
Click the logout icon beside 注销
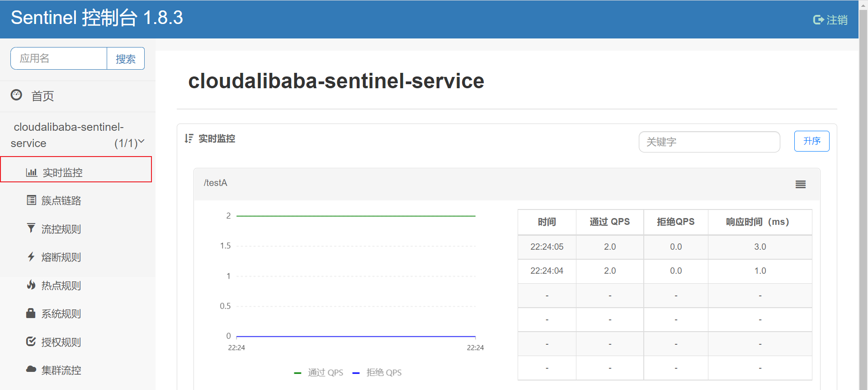[818, 20]
